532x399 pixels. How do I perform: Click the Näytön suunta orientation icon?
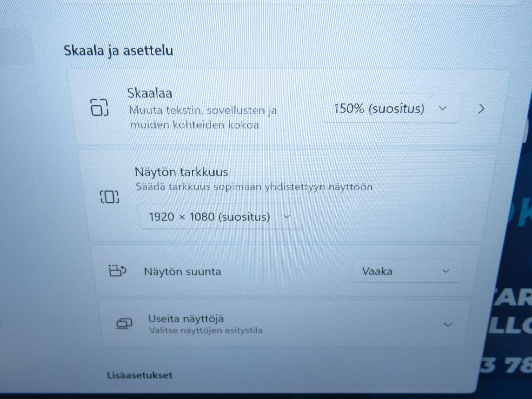coord(117,271)
